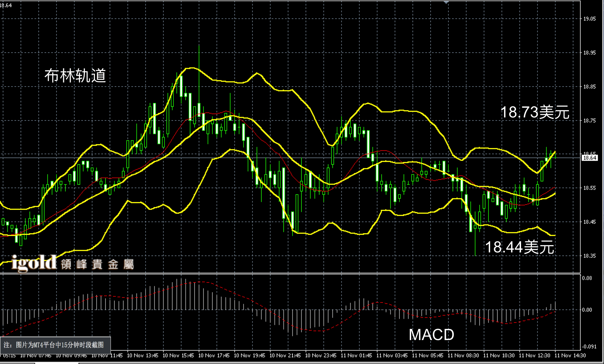Screen dimensions: 604x364
Task: Click the 0.08 MACD scale value
Action: click(587, 278)
